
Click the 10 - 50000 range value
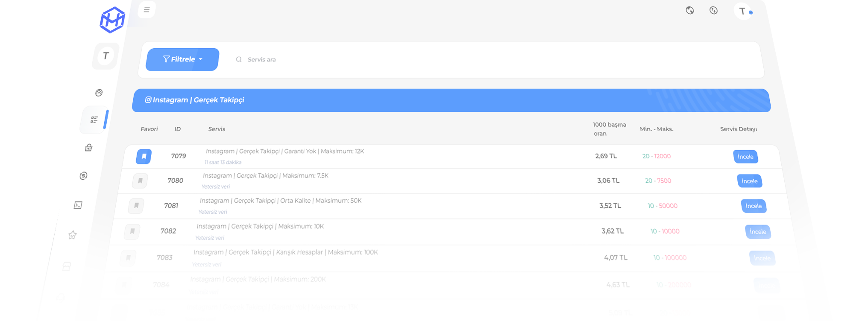click(x=663, y=206)
